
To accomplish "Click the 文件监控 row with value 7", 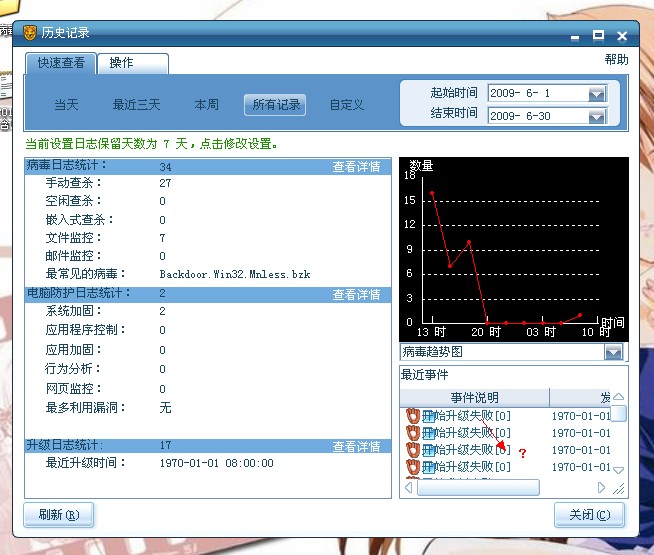I will (x=208, y=238).
